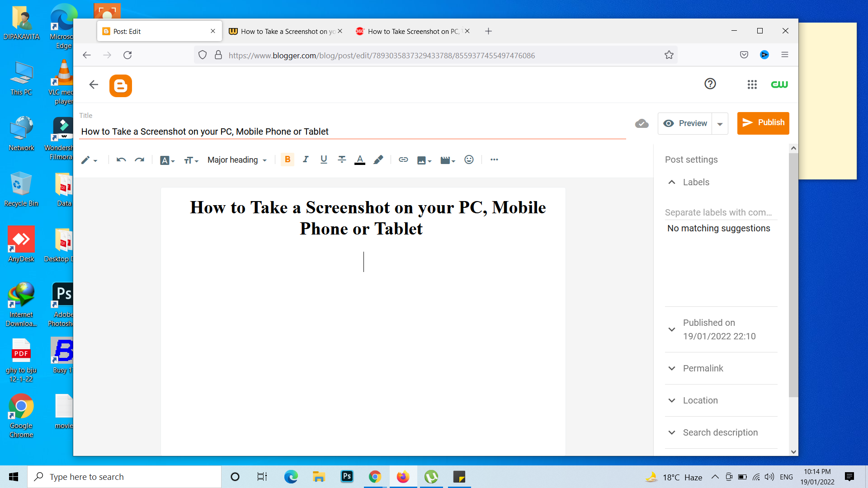
Task: Open Recycle Bin desktop icon
Action: 21,189
